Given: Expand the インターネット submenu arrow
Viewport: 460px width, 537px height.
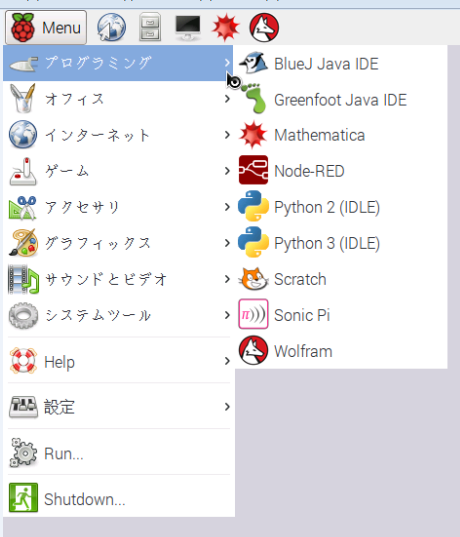Looking at the screenshot, I should coord(227,135).
